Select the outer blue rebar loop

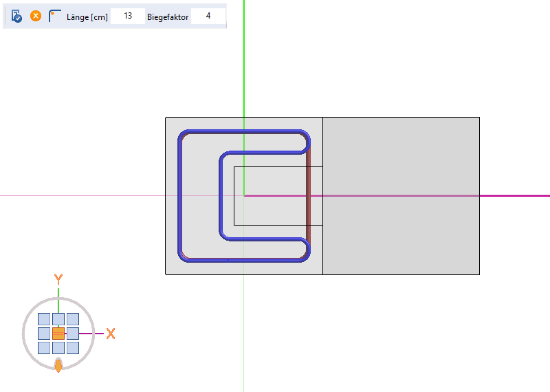click(179, 196)
